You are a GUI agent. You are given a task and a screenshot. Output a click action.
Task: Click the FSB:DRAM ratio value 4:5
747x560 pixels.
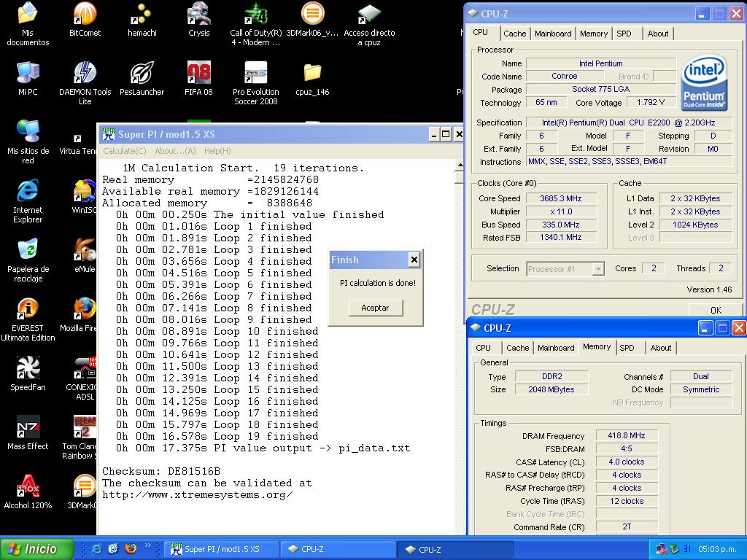(x=627, y=448)
